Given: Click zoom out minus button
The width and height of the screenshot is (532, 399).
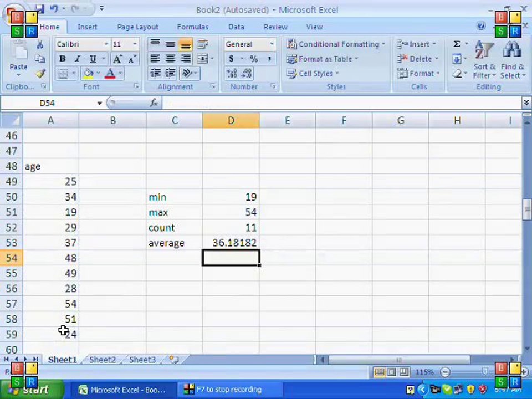Looking at the screenshot, I should pos(445,372).
